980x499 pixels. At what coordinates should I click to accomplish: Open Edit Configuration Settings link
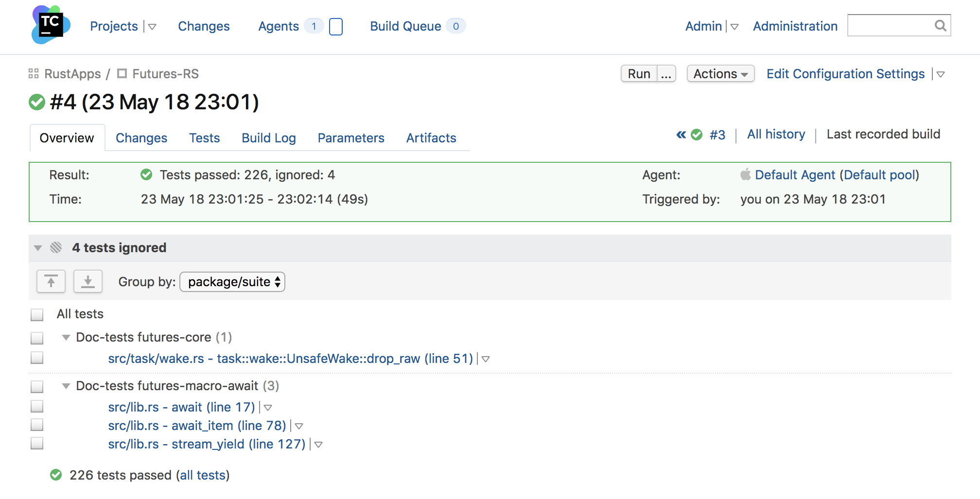click(845, 74)
